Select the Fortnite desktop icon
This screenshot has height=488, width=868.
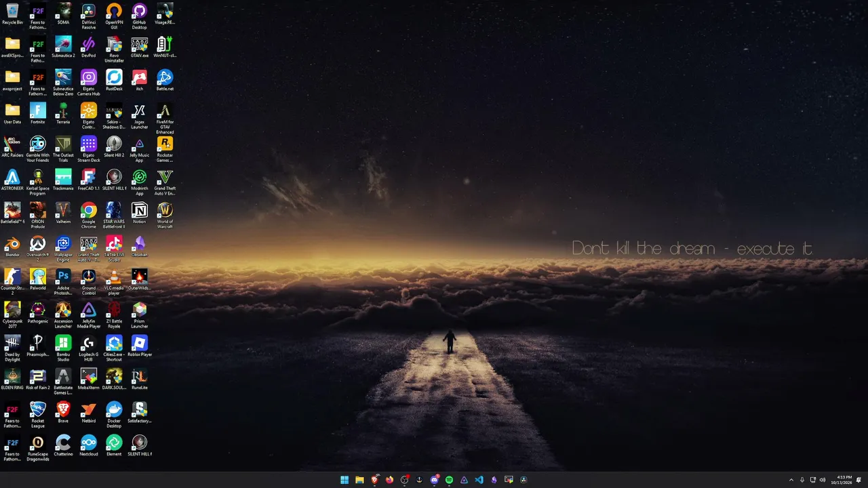coord(38,114)
